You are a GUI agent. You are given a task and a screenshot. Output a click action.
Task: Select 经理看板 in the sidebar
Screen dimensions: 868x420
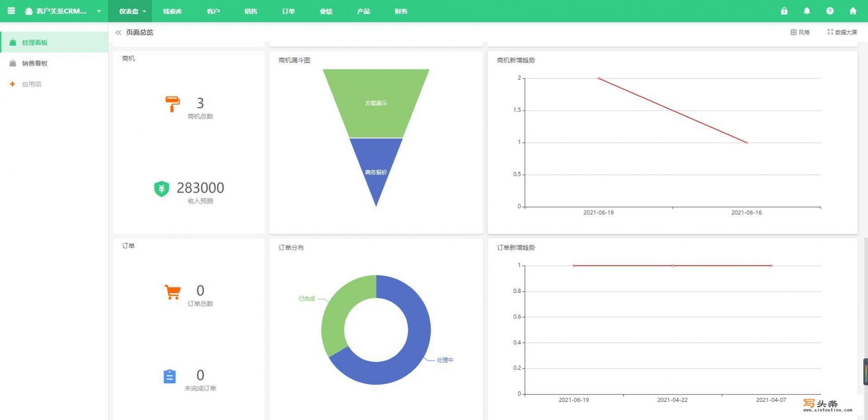54,42
